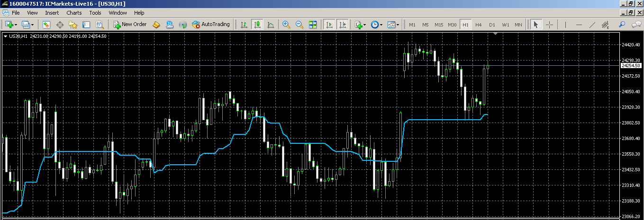Screen dimensions: 644x220
Task: Click the 23680.40 price scale label
Action: pyautogui.click(x=631, y=139)
